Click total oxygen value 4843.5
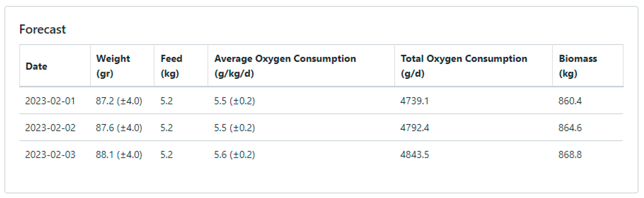The width and height of the screenshot is (644, 198). coord(414,155)
